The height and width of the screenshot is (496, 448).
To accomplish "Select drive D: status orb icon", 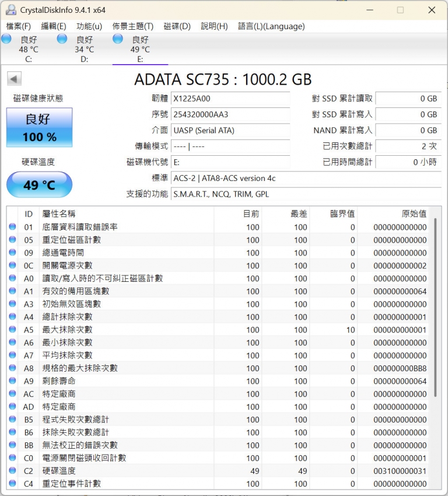I will 62,39.
